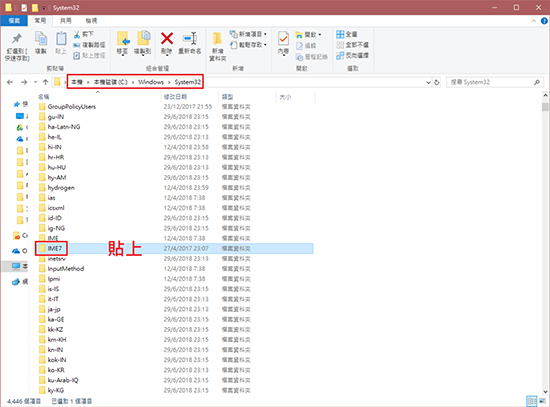
Task: Click the red X Delete icon
Action: click(x=167, y=38)
